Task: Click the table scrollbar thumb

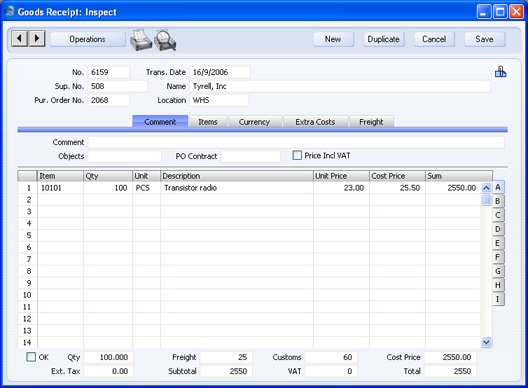Action: tap(486, 200)
